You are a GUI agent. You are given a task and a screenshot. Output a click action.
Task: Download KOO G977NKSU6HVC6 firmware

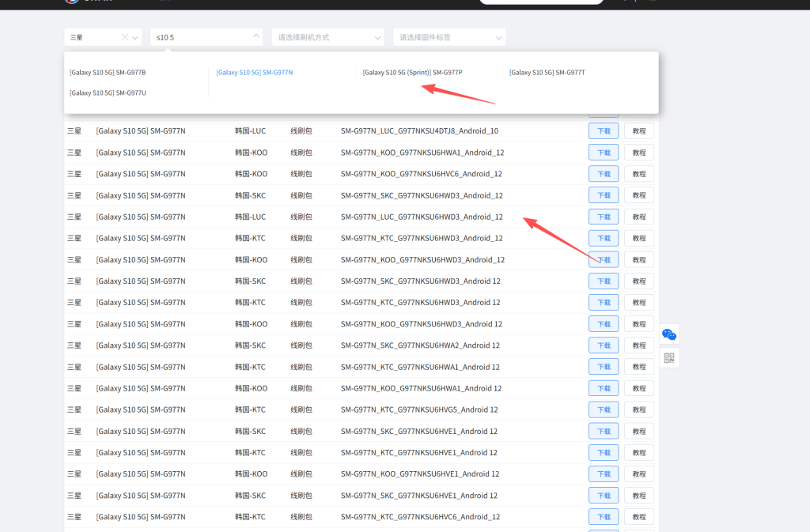tap(604, 174)
